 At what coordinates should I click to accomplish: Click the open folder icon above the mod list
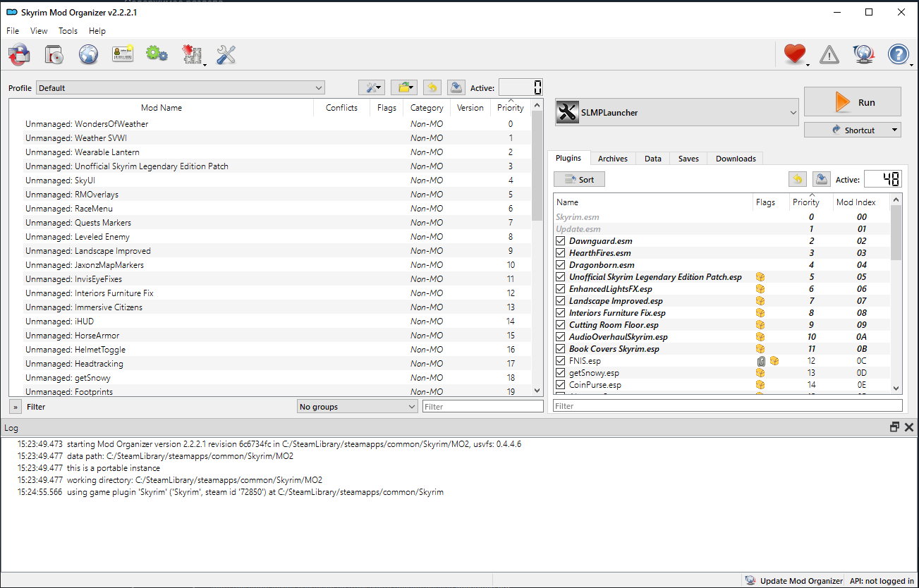pos(404,87)
